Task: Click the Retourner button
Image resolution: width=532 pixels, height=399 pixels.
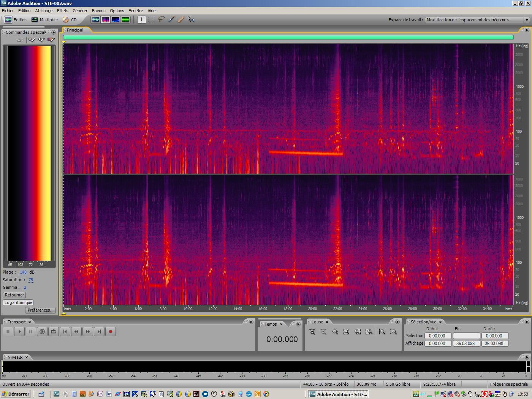Action: (x=14, y=295)
